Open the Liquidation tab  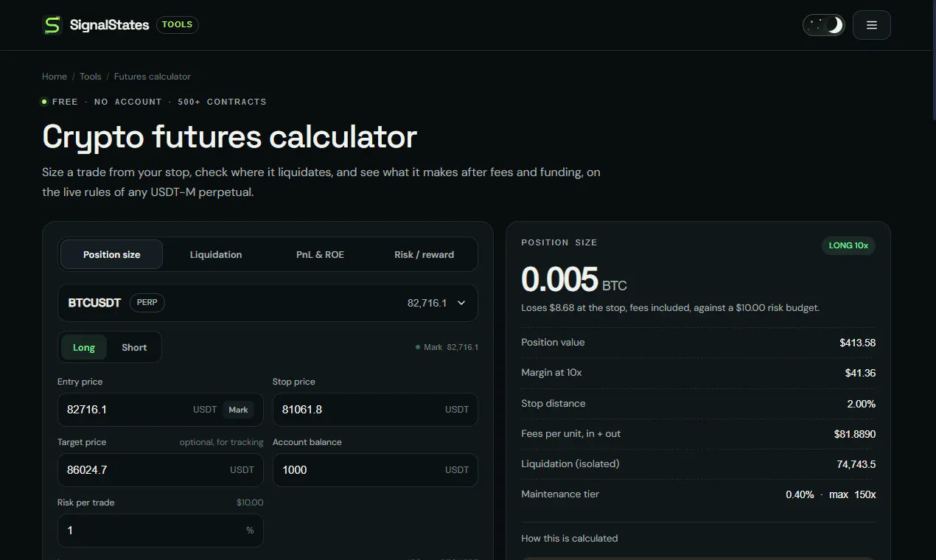point(216,254)
